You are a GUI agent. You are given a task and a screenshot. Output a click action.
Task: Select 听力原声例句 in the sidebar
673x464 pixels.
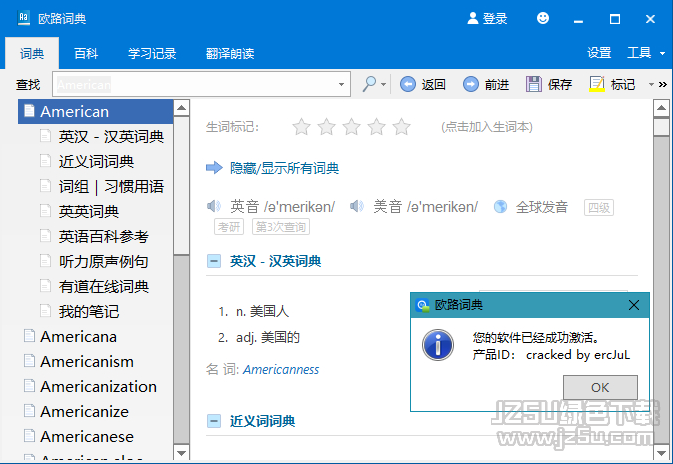[x=103, y=261]
